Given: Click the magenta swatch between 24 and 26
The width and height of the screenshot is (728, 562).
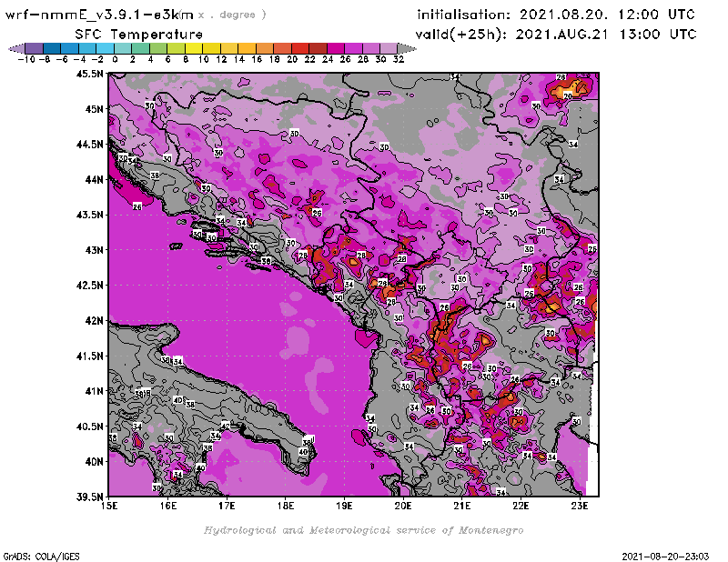Looking at the screenshot, I should pos(335,48).
